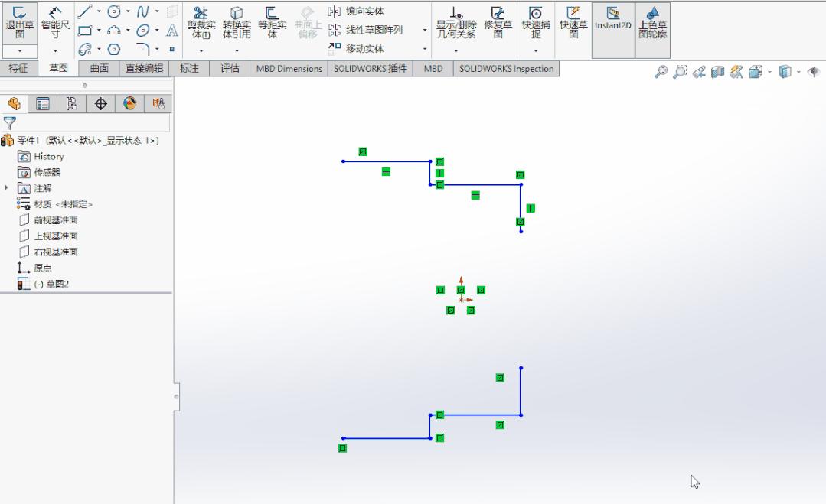Viewport: 826px width, 504px height.
Task: Activate the 上色草图轮廓 tool
Action: pos(651,27)
